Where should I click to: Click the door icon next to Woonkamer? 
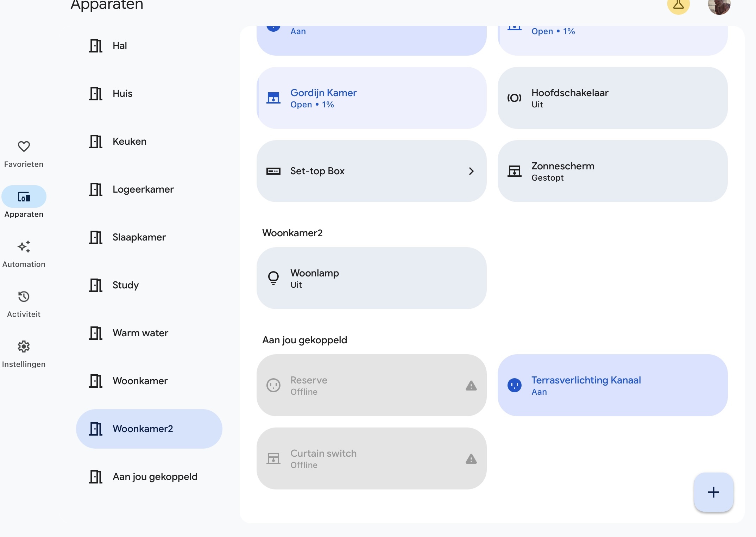pyautogui.click(x=96, y=381)
